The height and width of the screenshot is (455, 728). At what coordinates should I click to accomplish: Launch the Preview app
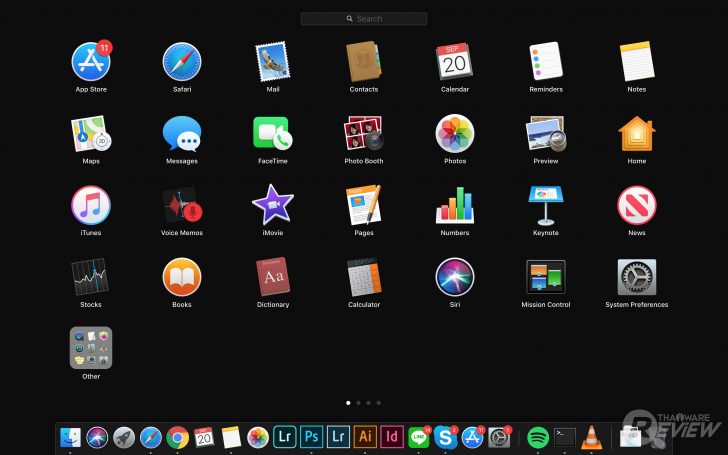[546, 134]
